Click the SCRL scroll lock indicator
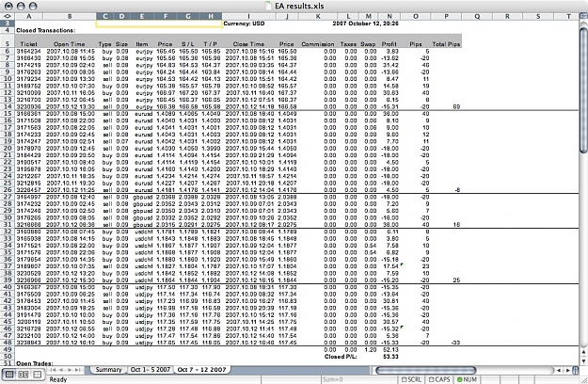This screenshot has width=588, height=384. coord(412,379)
